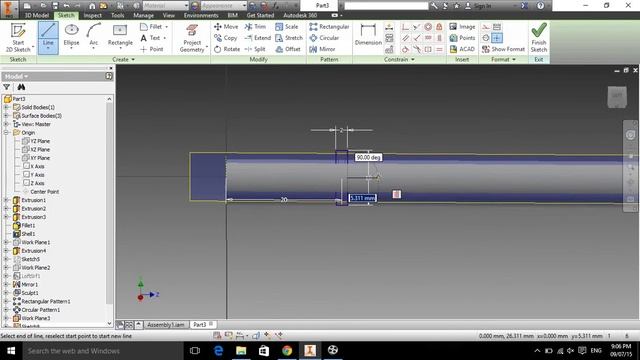Click the 90.00 deg angle field
The image size is (640, 360).
(x=368, y=158)
